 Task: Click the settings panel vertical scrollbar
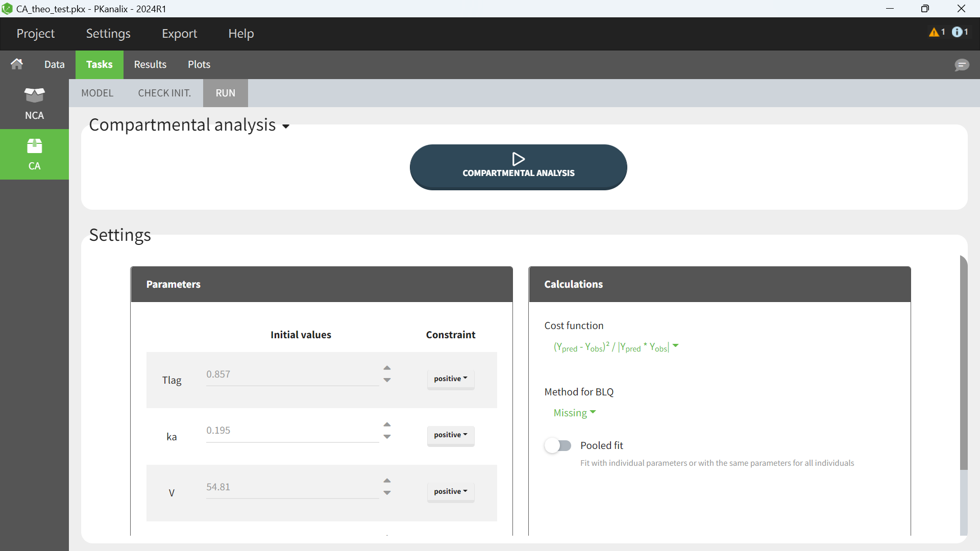coord(963,362)
